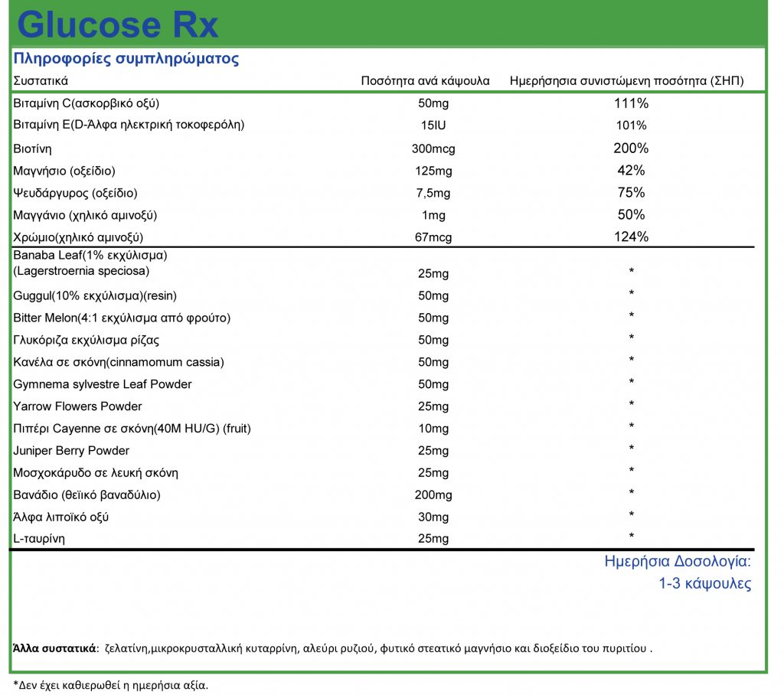Click the footnote Δεν έχει καθιερωθεί η ημερήσια αξία
The image size is (784, 695).
110,685
